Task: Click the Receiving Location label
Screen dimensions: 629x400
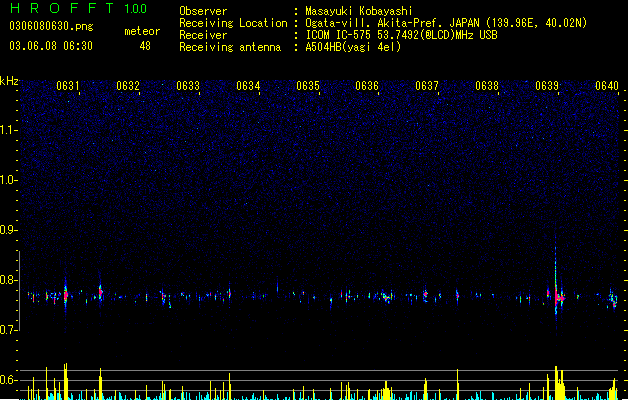Action: 233,23
